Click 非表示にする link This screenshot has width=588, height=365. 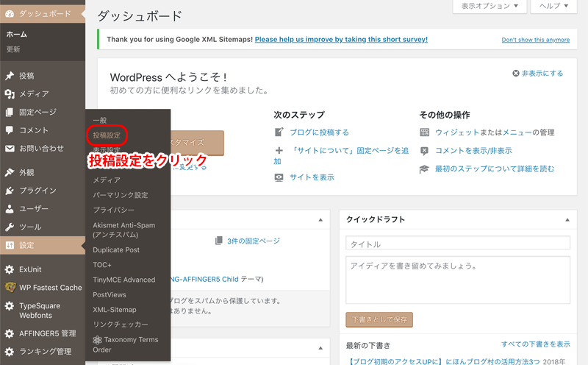pyautogui.click(x=542, y=74)
